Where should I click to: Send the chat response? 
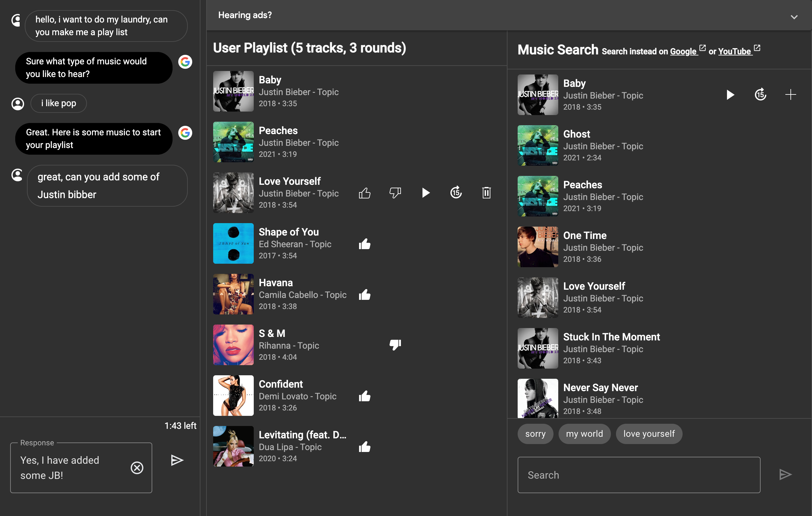[177, 460]
